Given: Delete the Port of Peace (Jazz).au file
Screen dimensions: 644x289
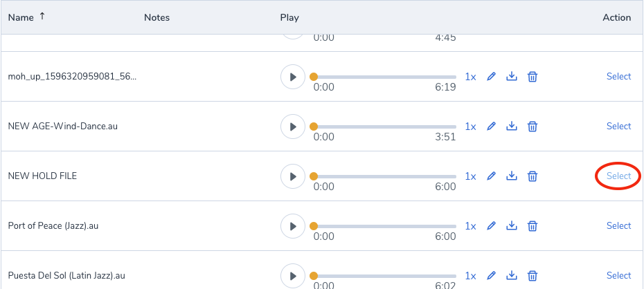Looking at the screenshot, I should point(533,226).
